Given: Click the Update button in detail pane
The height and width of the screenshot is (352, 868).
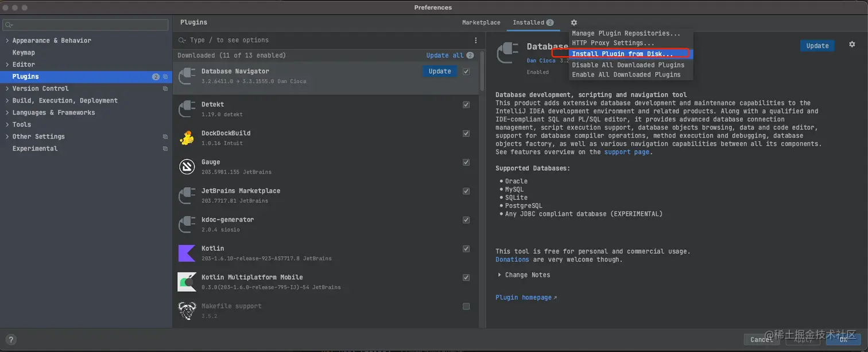Looking at the screenshot, I should point(817,46).
